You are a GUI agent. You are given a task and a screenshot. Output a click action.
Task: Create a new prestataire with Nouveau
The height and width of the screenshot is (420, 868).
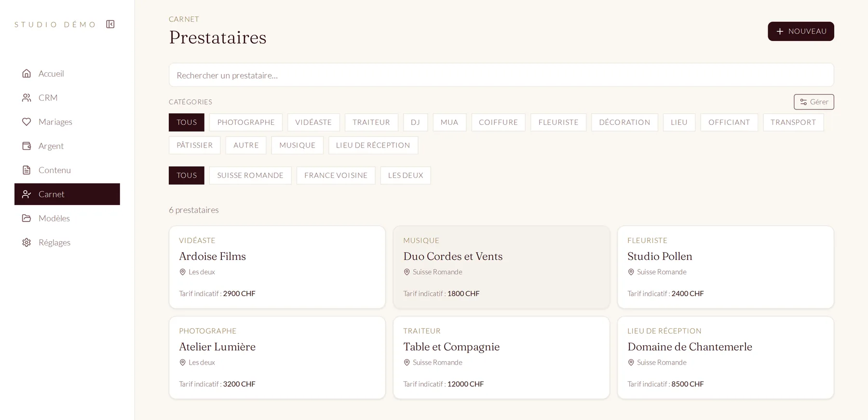coord(801,31)
